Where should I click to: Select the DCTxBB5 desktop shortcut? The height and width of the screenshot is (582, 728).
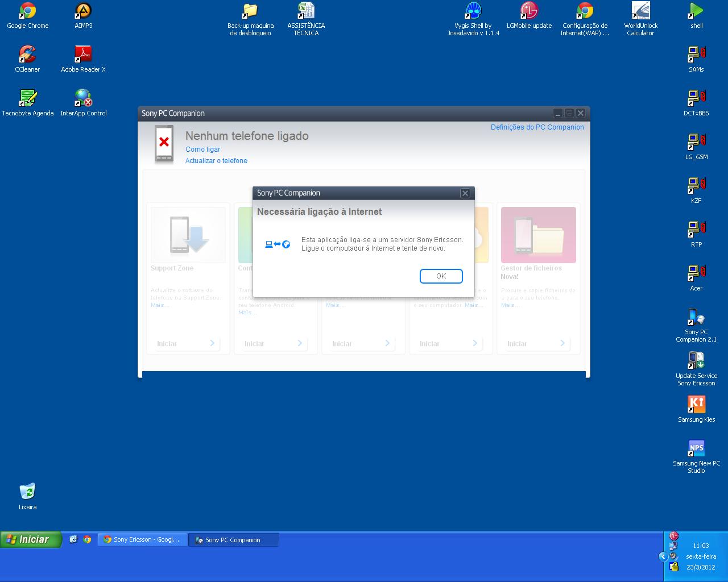tap(696, 103)
